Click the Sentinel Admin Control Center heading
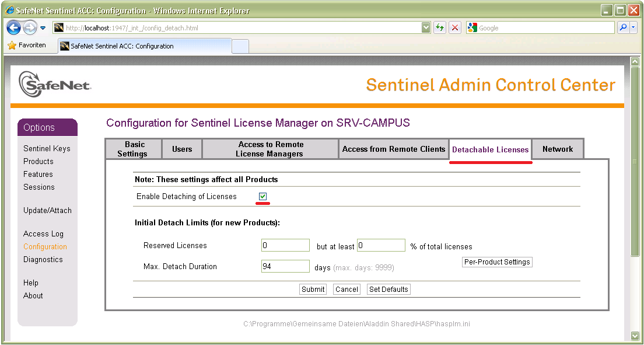This screenshot has width=644, height=345. (491, 85)
